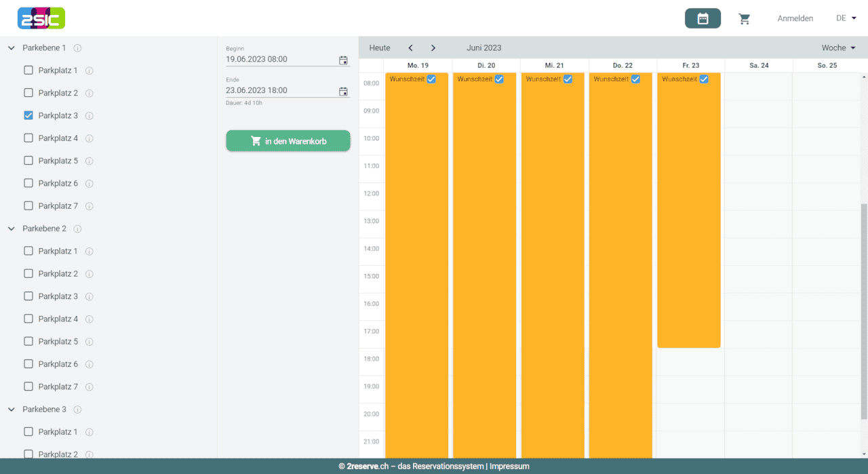Show info icon for Parkebene 1
The height and width of the screenshot is (474, 868).
tap(77, 48)
